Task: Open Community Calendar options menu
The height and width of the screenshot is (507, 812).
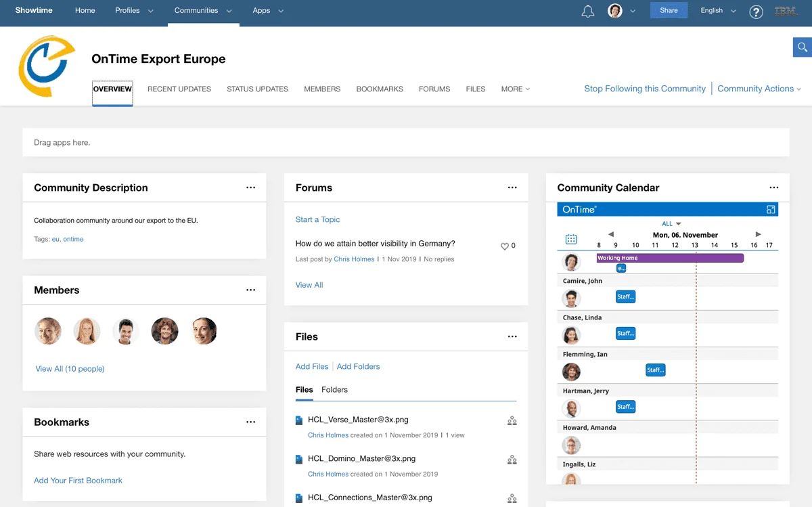Action: pos(774,188)
